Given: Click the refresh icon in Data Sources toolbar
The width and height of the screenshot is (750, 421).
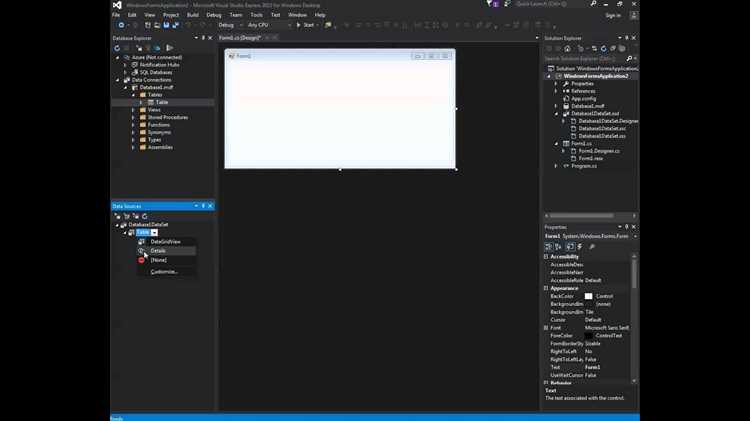Looking at the screenshot, I should tap(145, 216).
